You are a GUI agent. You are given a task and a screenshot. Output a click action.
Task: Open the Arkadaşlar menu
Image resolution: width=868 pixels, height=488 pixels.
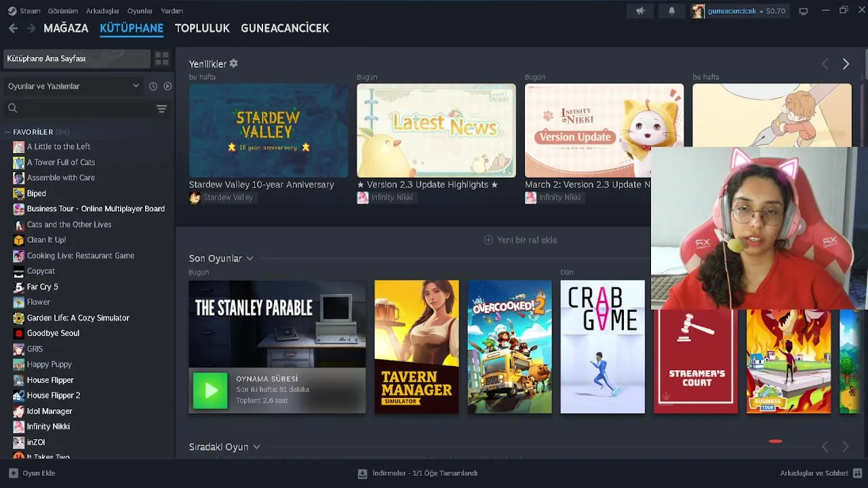[102, 11]
